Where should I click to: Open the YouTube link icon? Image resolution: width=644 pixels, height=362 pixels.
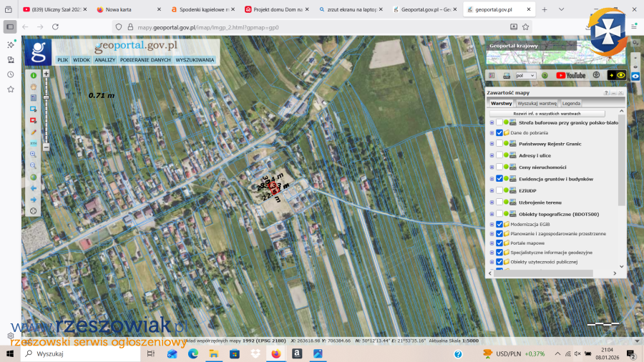pos(570,75)
